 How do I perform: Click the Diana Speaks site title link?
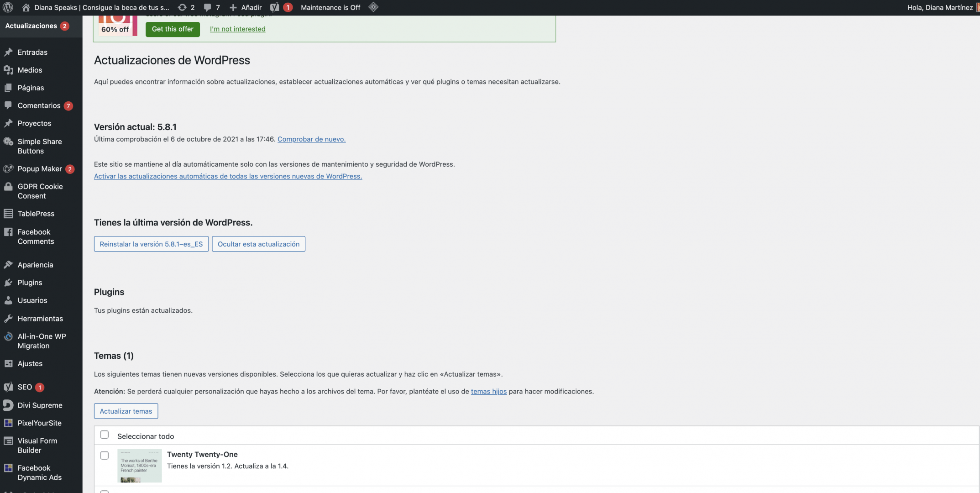(x=101, y=7)
